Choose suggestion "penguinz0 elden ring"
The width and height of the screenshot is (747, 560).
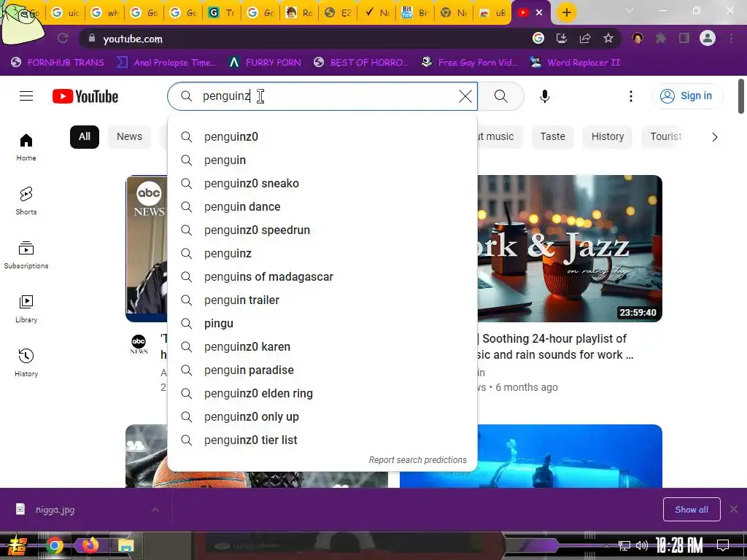322,393
